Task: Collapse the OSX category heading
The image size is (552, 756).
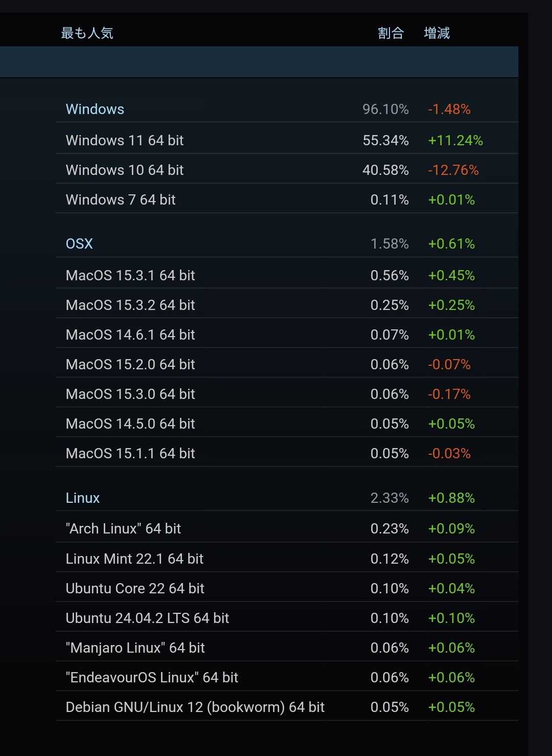Action: tap(79, 244)
